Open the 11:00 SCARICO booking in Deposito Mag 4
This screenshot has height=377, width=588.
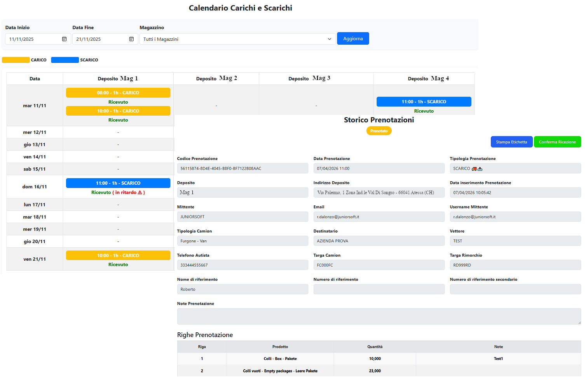click(424, 102)
